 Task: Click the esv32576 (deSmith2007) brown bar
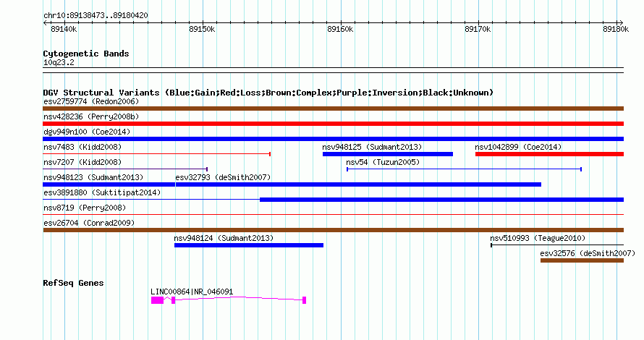[582, 260]
